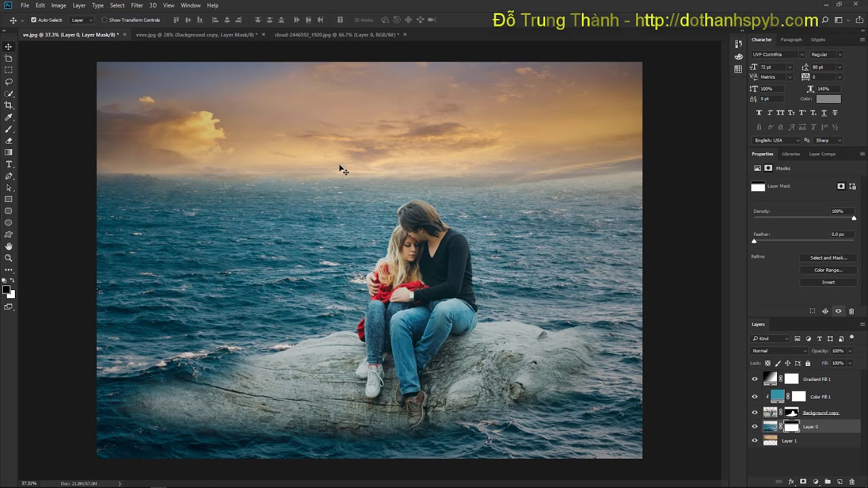Open the Sharp anti-aliasing dropdown

[x=828, y=140]
